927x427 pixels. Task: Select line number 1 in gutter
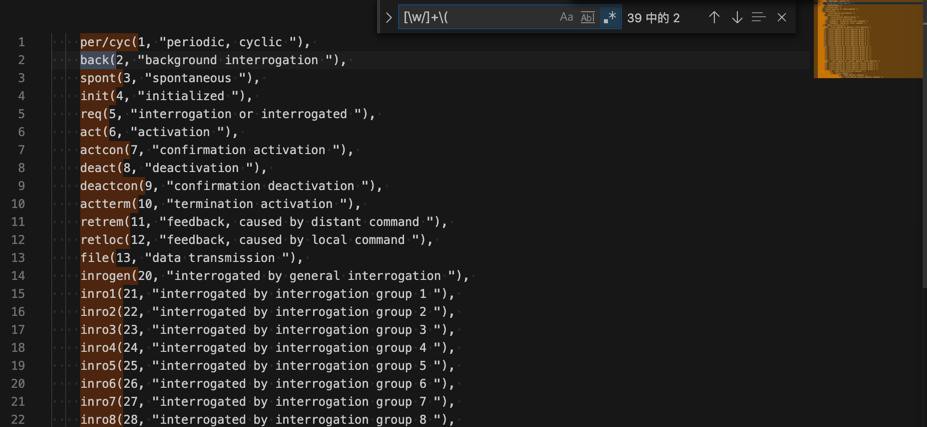[20, 42]
